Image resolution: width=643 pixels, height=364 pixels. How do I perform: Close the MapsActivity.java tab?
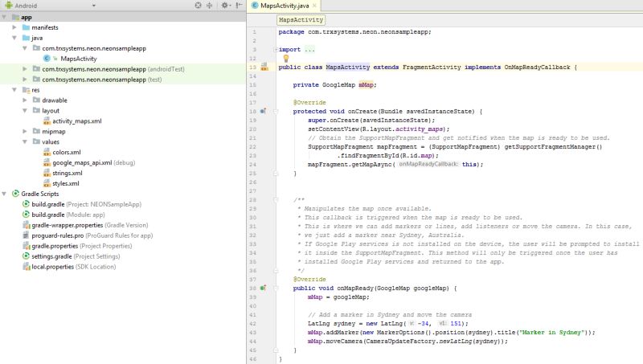314,6
